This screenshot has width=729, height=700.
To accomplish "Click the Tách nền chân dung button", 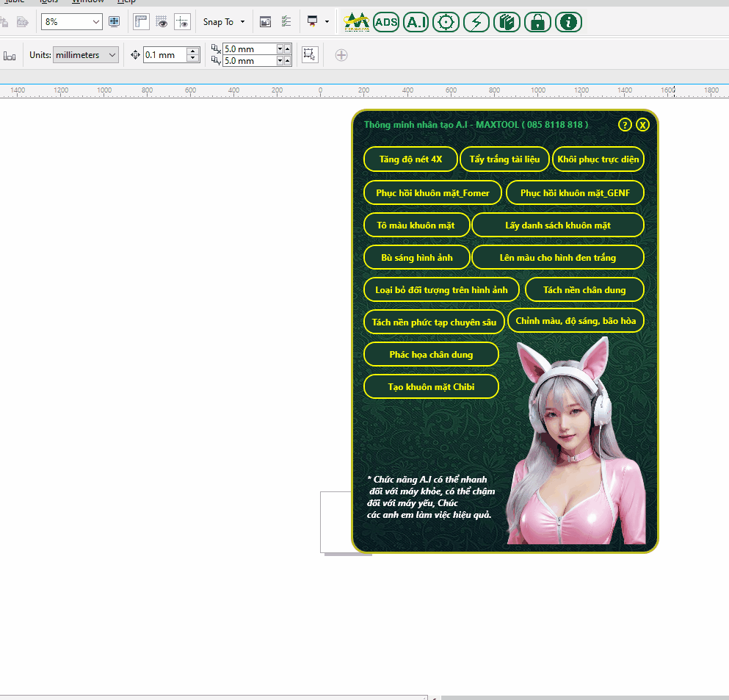I will pyautogui.click(x=584, y=289).
